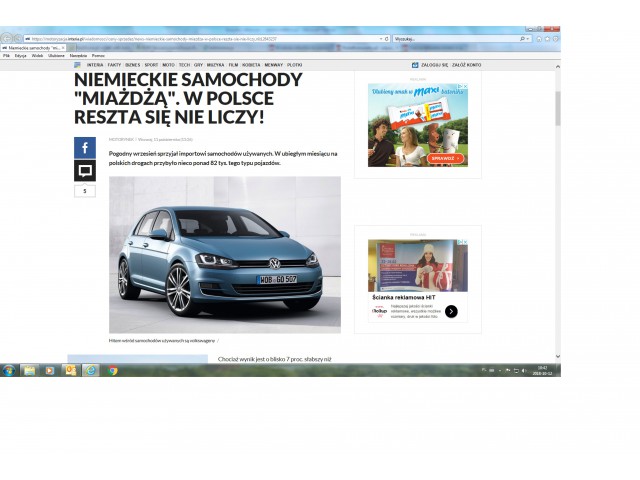The width and height of the screenshot is (640, 480).
Task: Click the ZALOGUJ SIĘ login link
Action: pyautogui.click(x=430, y=64)
